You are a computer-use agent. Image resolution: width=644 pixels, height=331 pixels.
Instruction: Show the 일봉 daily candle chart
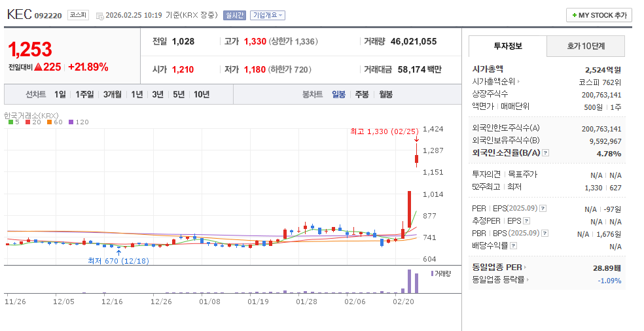coord(339,94)
